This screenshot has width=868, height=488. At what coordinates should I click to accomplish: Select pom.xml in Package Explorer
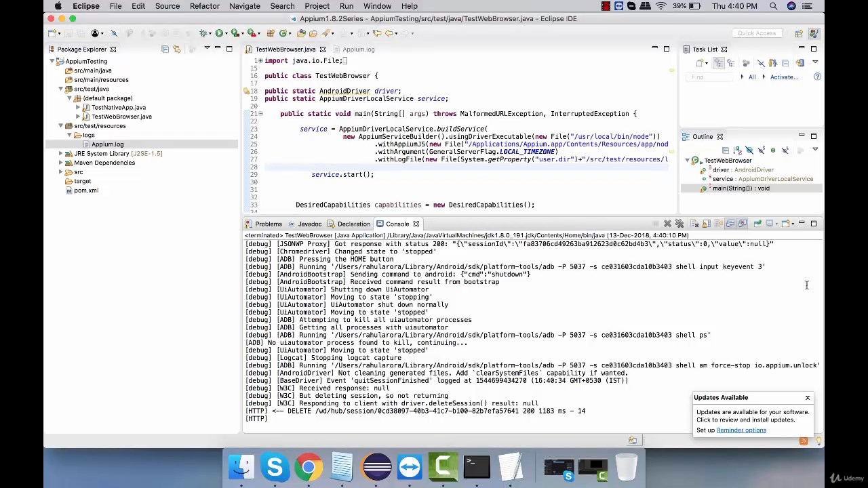pos(86,190)
